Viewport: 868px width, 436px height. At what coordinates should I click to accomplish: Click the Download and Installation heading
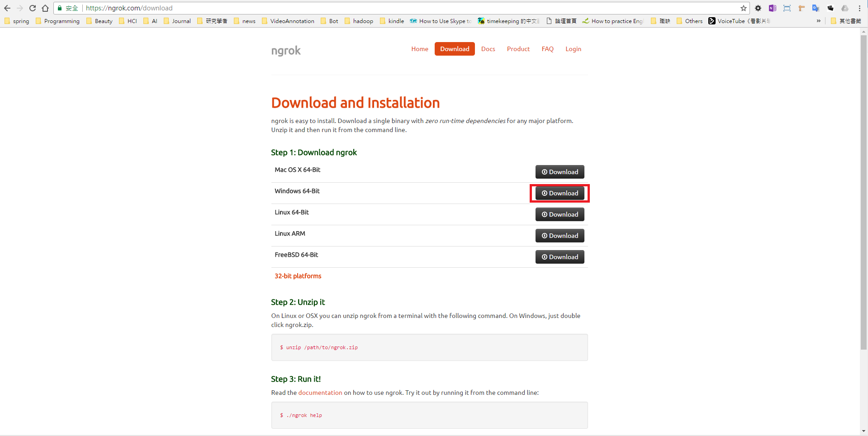click(356, 103)
